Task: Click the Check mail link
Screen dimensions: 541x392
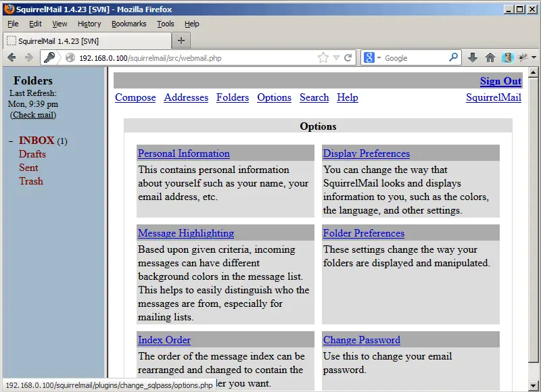Action: click(x=33, y=115)
